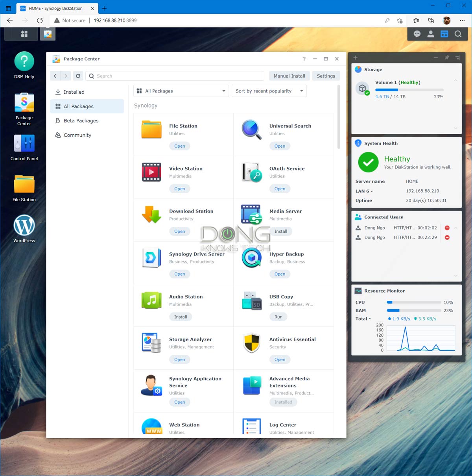Open Control Panel from the desktop
Viewport: 472px width, 476px height.
coord(24,146)
